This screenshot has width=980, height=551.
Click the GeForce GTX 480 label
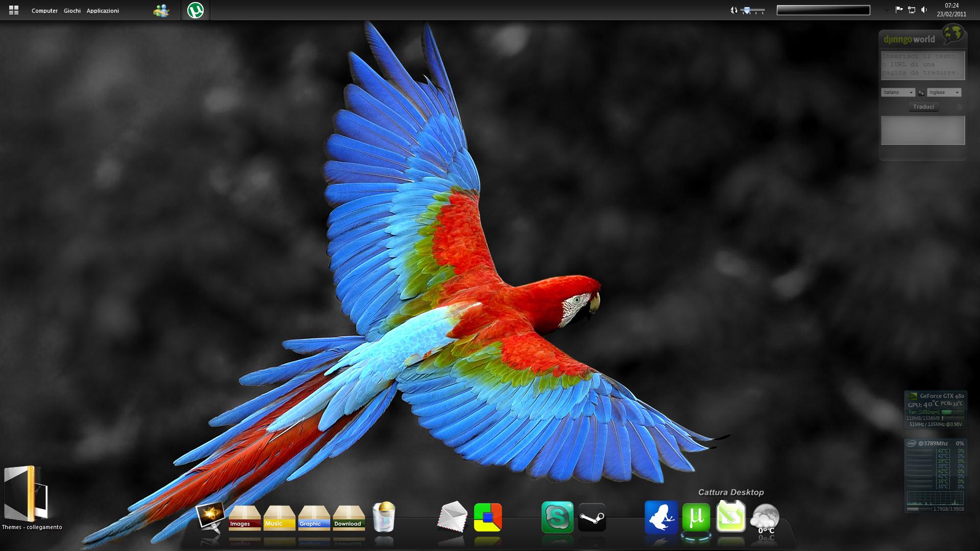(x=942, y=396)
